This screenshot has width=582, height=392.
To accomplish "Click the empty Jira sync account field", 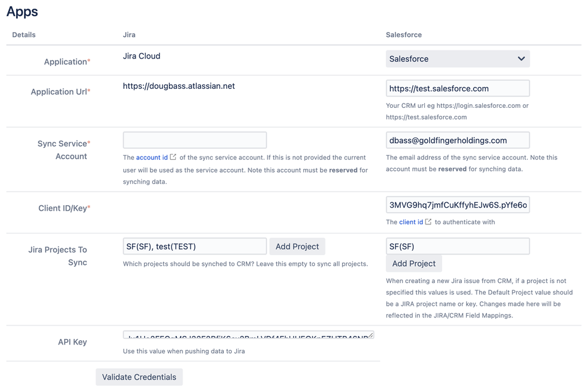I will tap(195, 141).
